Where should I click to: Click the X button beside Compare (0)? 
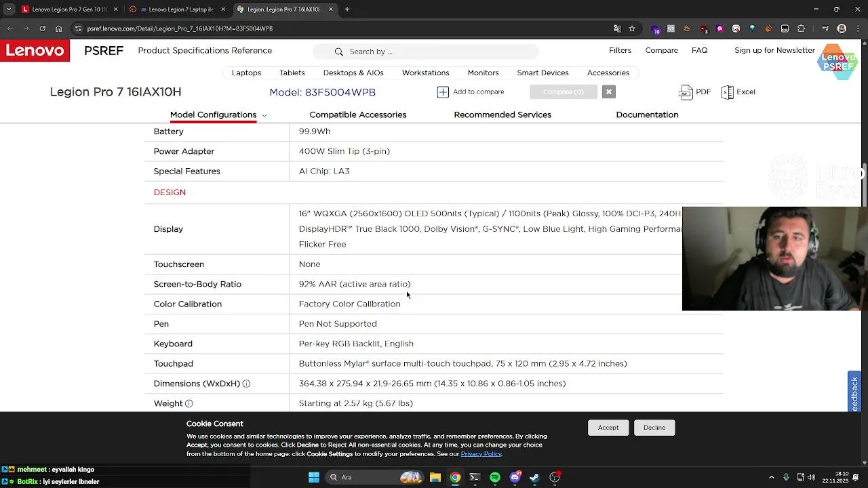[608, 91]
